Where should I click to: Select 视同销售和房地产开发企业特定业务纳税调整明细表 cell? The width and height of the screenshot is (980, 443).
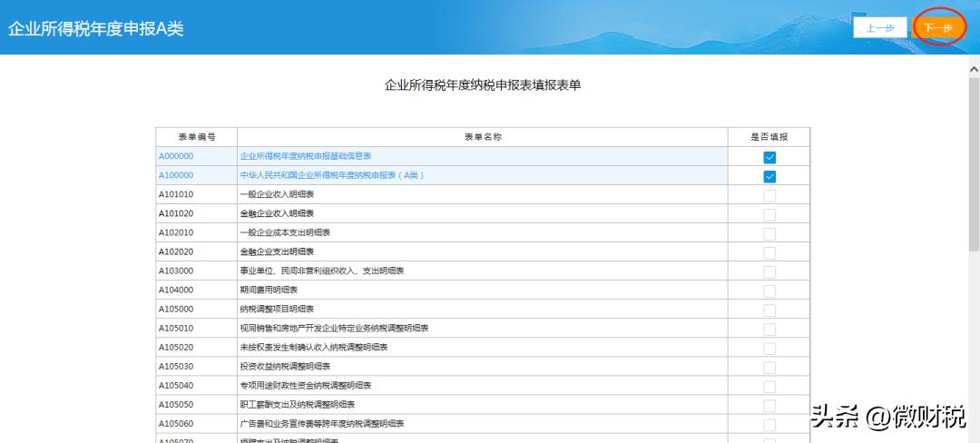[483, 328]
